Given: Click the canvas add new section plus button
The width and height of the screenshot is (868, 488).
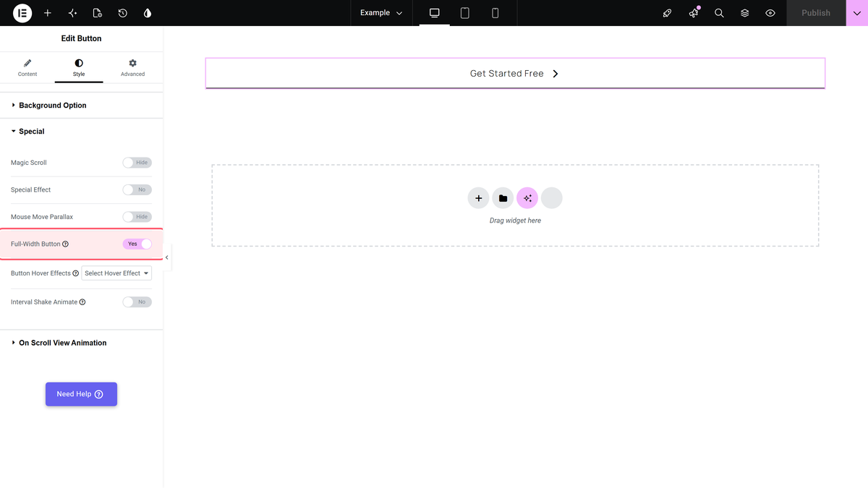Looking at the screenshot, I should click(x=478, y=198).
